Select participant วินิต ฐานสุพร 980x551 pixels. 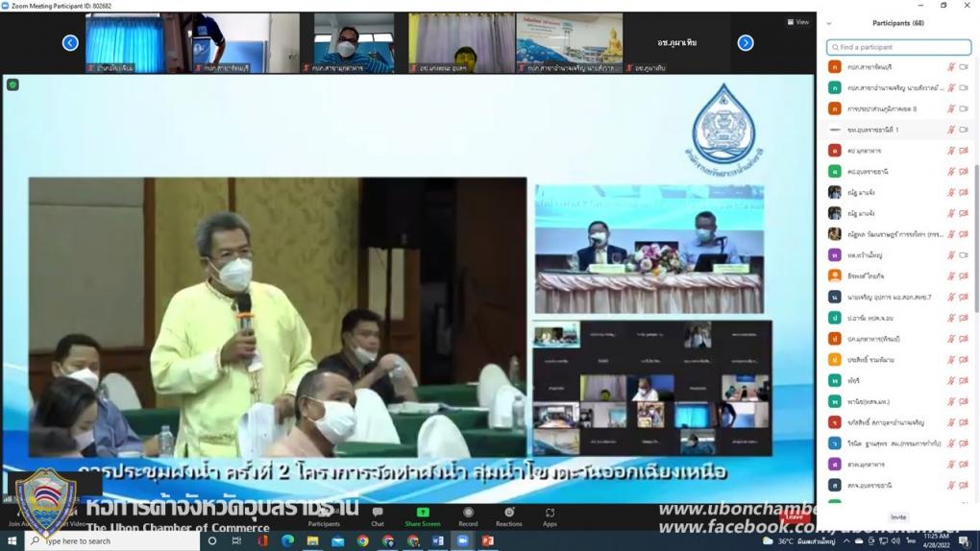(x=898, y=443)
